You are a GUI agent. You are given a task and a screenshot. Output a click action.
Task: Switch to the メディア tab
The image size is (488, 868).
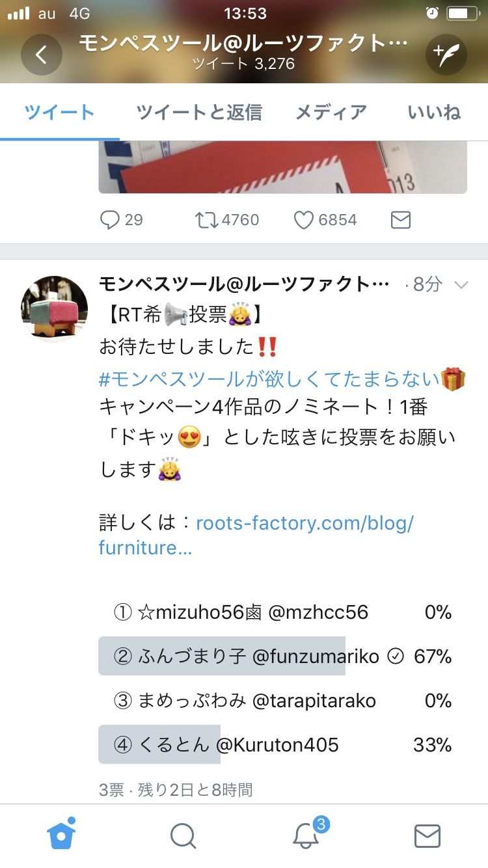point(331,113)
